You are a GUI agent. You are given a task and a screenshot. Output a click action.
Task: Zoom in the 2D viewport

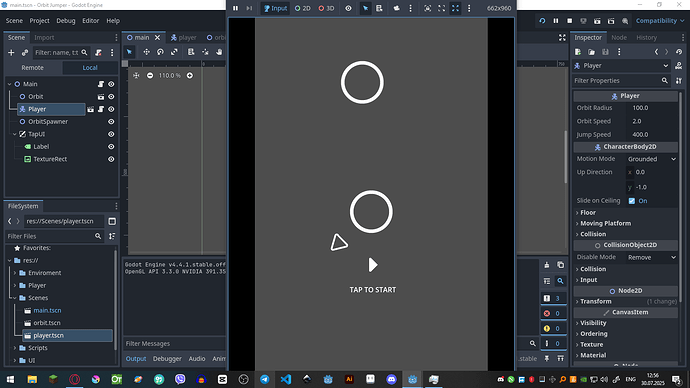(x=190, y=76)
